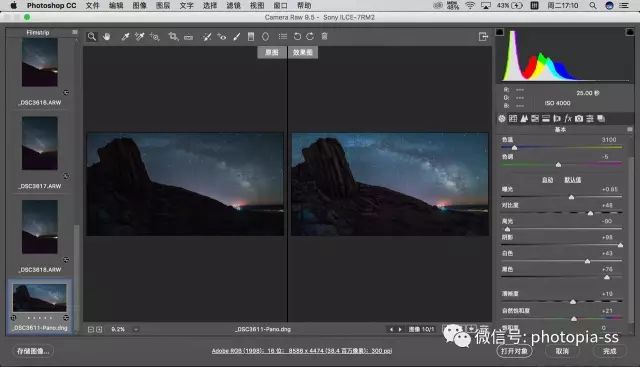
Task: Select the Crop tool
Action: 173,37
